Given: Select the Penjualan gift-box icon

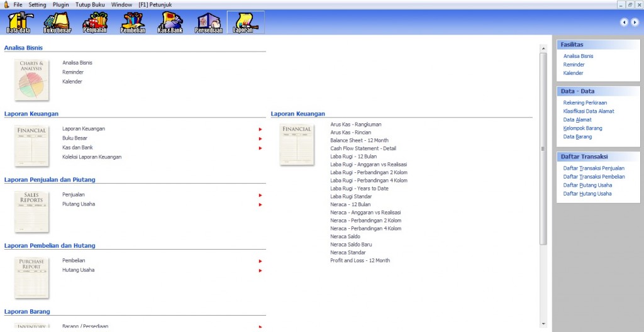Looking at the screenshot, I should (x=95, y=22).
